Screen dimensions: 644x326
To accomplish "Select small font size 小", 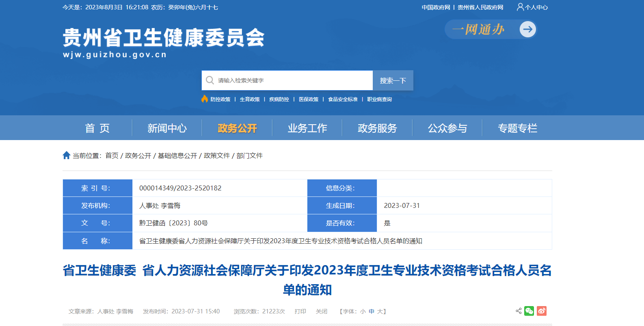I will coord(363,311).
